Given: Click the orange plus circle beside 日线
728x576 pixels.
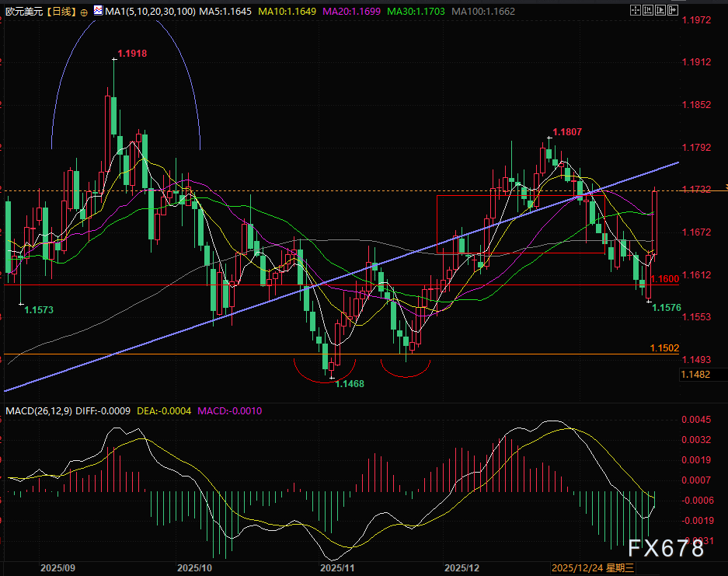Looking at the screenshot, I should click(84, 12).
